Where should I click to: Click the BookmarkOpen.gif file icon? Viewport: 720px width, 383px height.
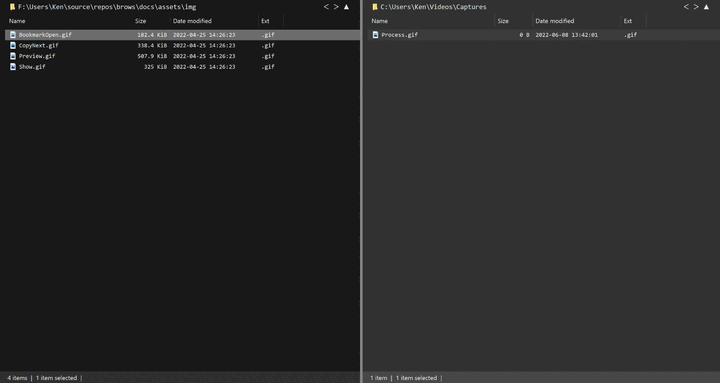(13, 35)
